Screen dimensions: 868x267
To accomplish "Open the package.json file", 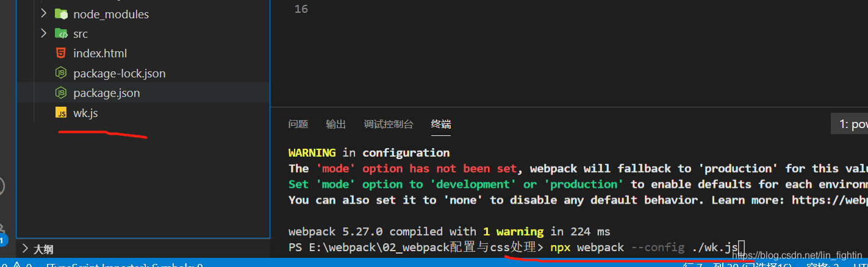I will [107, 93].
